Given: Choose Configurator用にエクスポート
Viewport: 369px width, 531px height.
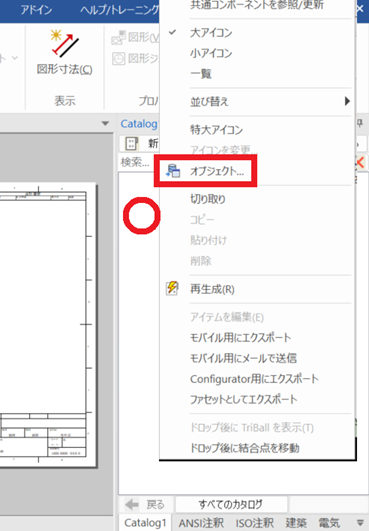Looking at the screenshot, I should (255, 379).
